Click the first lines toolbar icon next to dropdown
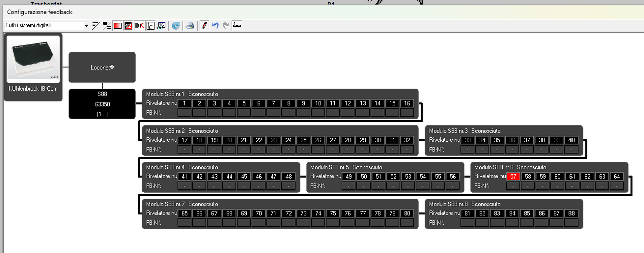644x253 pixels. [x=96, y=25]
